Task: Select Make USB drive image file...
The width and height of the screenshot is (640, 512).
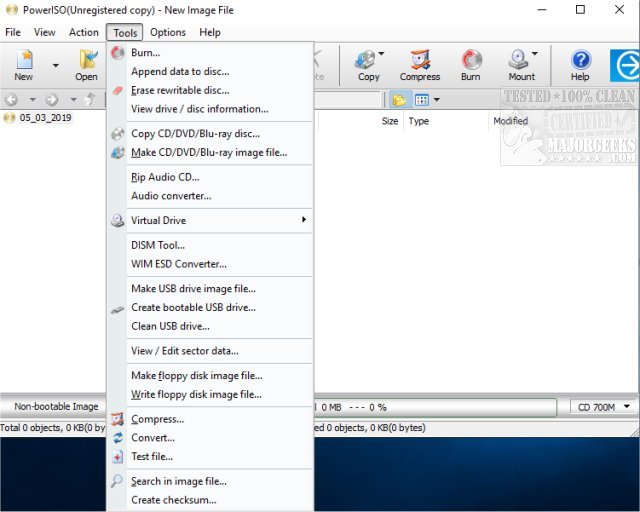Action: [211, 289]
